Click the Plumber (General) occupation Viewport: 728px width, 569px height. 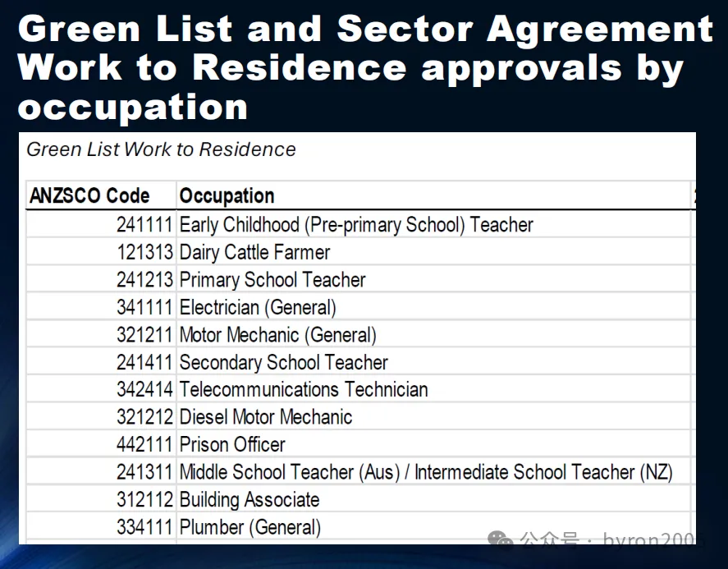point(250,527)
